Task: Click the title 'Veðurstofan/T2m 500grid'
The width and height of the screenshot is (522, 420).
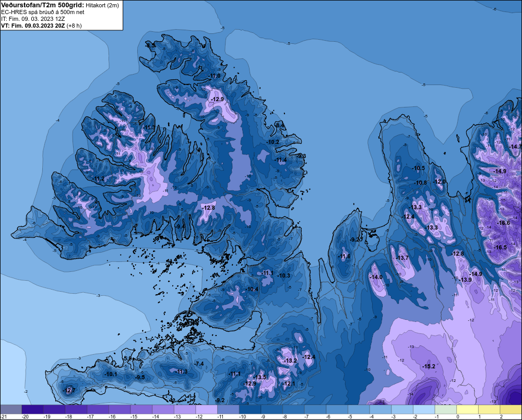Action: click(x=42, y=5)
